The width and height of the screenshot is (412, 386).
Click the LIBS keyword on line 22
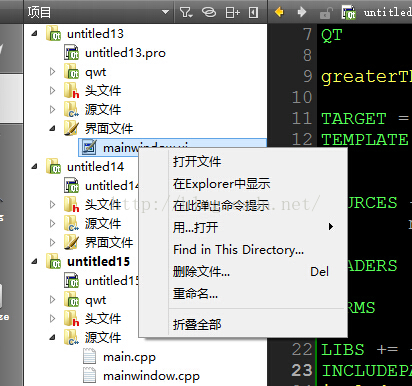point(343,350)
